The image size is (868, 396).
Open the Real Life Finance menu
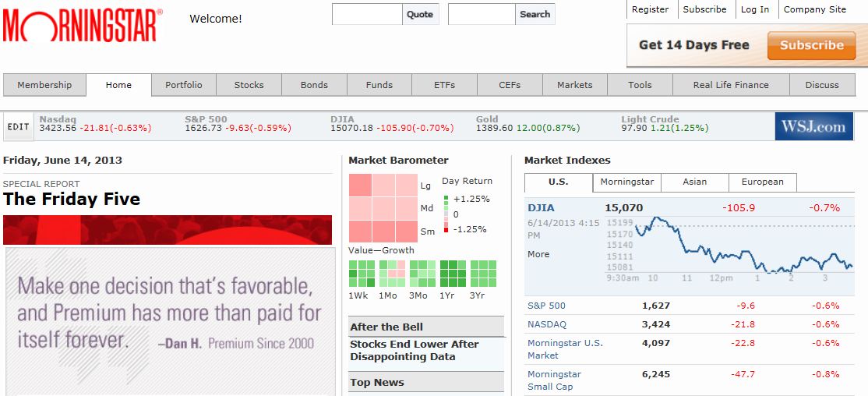[x=731, y=85]
